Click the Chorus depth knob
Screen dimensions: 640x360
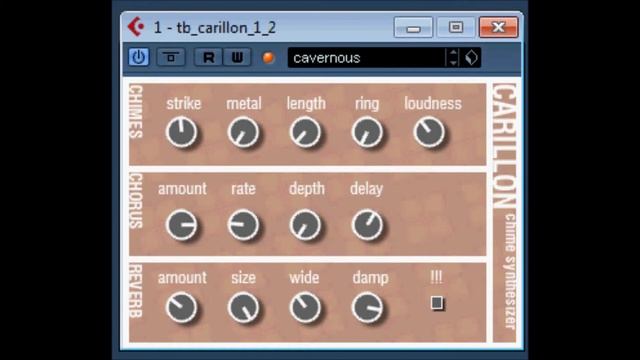pos(305,224)
